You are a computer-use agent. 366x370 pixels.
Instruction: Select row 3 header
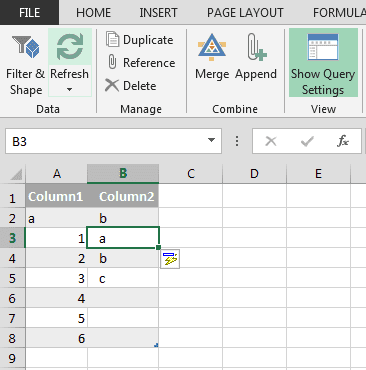(x=12, y=238)
